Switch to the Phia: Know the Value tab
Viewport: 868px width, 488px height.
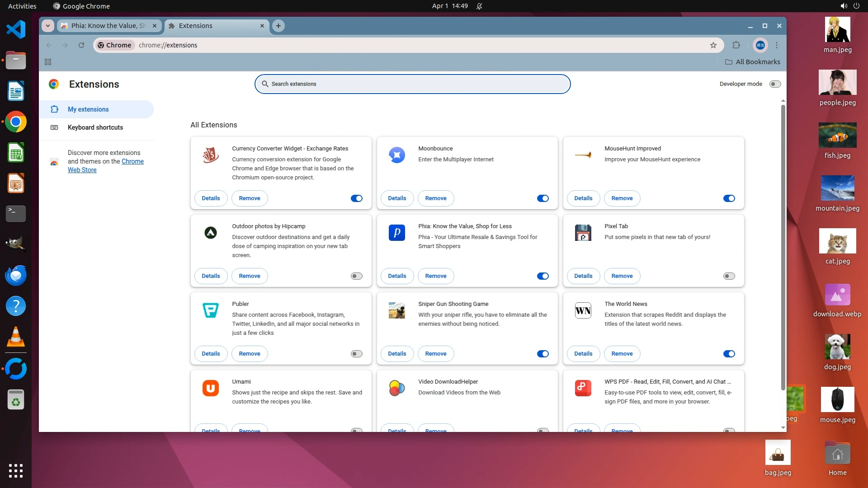(x=108, y=26)
